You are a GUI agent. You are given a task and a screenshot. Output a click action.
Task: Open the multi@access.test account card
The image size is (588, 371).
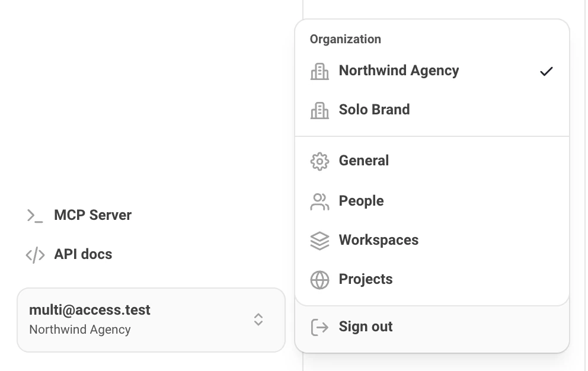[151, 320]
